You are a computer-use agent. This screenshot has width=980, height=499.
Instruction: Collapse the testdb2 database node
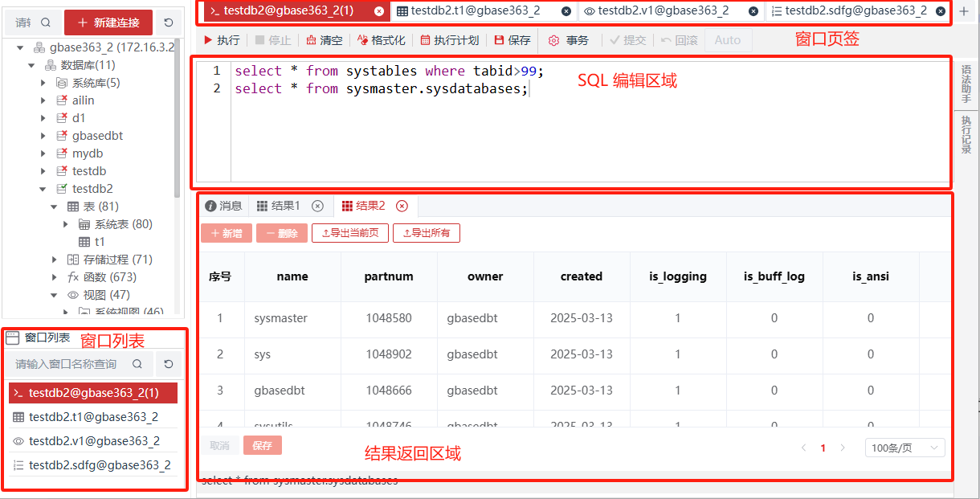[x=43, y=189]
